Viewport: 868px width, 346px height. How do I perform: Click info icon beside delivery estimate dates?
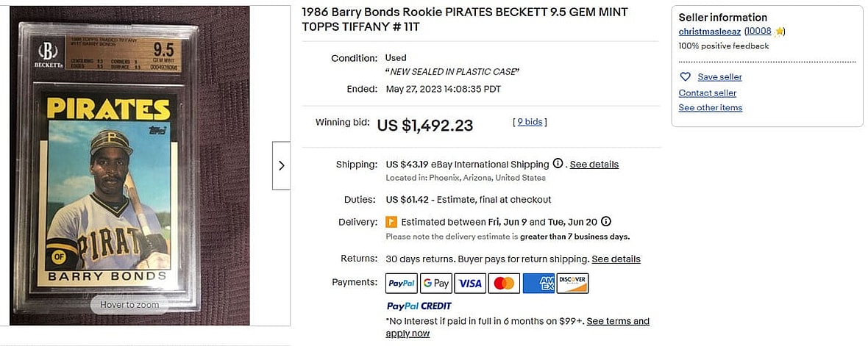coord(606,222)
